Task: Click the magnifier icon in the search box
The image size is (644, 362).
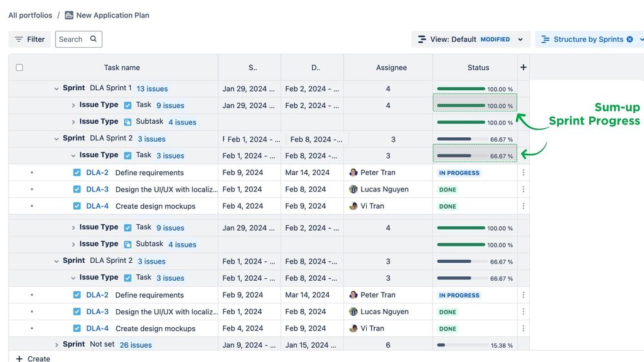Action: 93,39
